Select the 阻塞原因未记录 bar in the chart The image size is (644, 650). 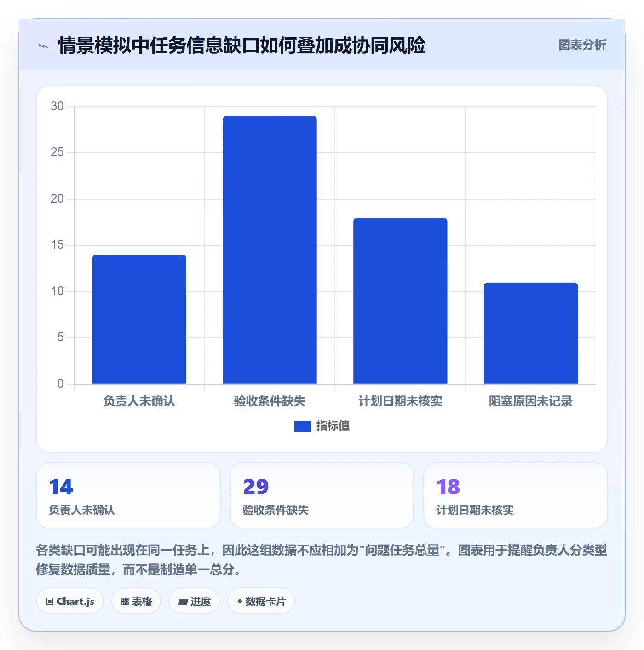(531, 333)
